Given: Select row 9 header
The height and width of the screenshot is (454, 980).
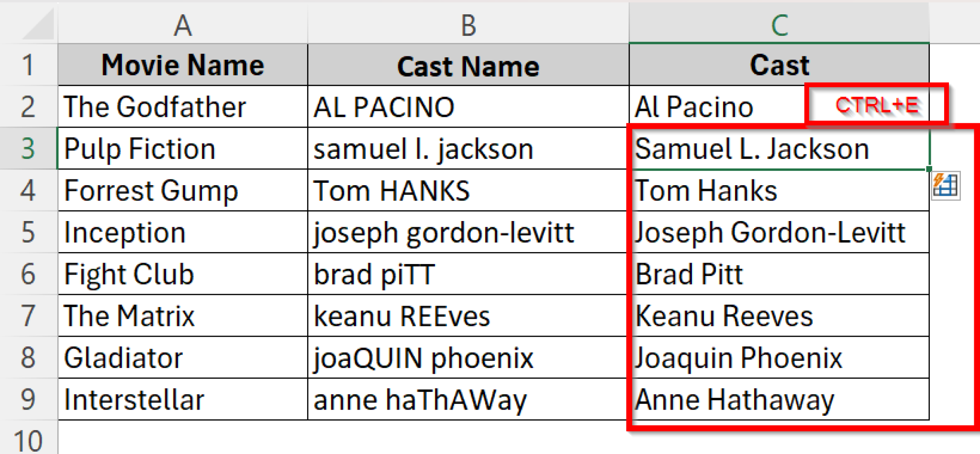Looking at the screenshot, I should 28,399.
